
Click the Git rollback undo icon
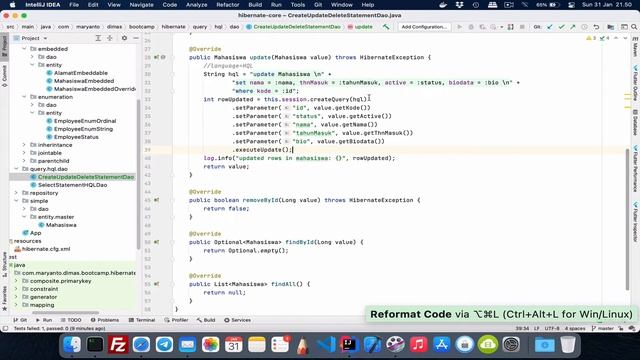coord(596,27)
